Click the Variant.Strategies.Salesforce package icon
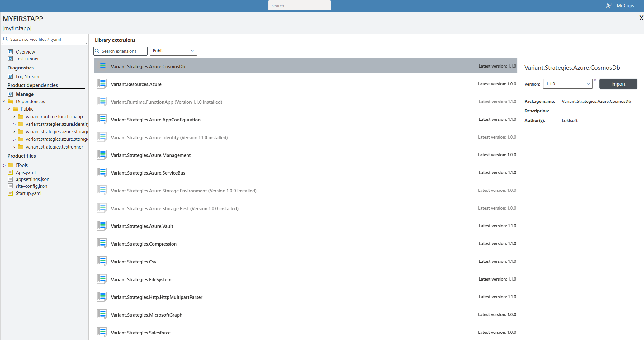The width and height of the screenshot is (644, 340). click(102, 333)
